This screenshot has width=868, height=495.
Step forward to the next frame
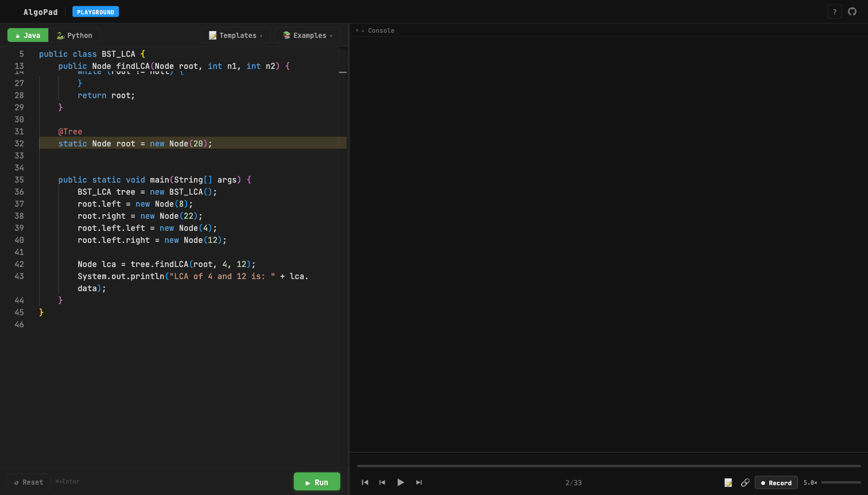(419, 482)
